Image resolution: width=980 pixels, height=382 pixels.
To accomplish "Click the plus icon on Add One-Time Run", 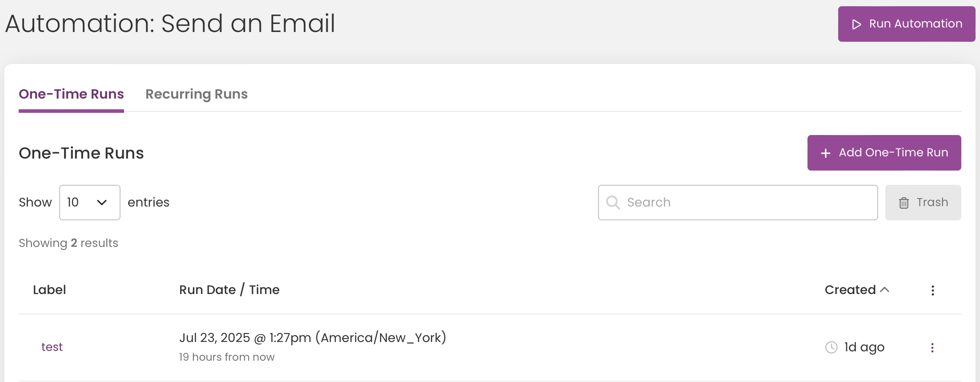I will pos(826,153).
